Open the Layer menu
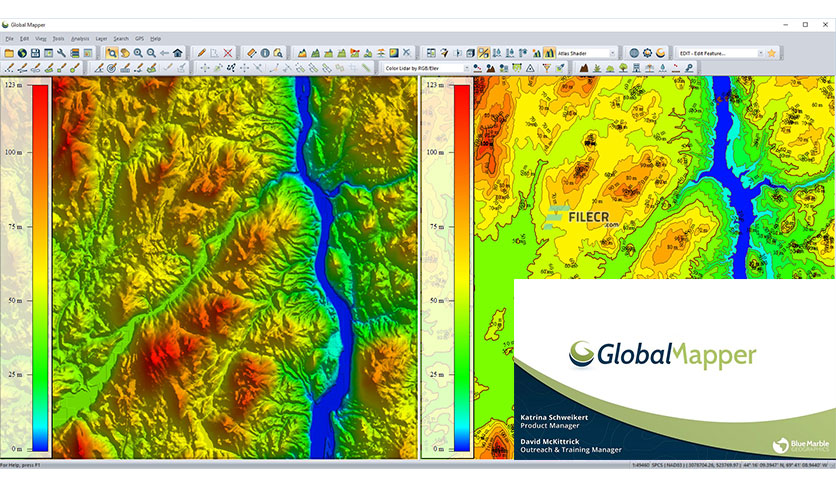 click(x=101, y=38)
